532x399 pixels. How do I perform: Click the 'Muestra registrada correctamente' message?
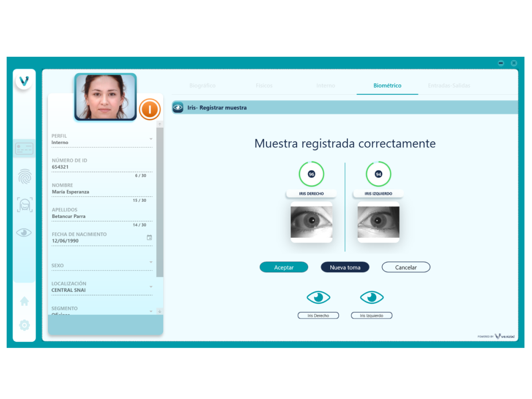pyautogui.click(x=345, y=144)
